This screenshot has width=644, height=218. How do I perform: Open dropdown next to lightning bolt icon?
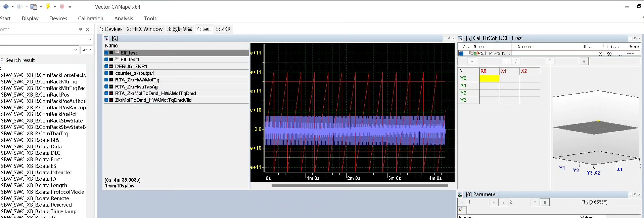(55, 7)
